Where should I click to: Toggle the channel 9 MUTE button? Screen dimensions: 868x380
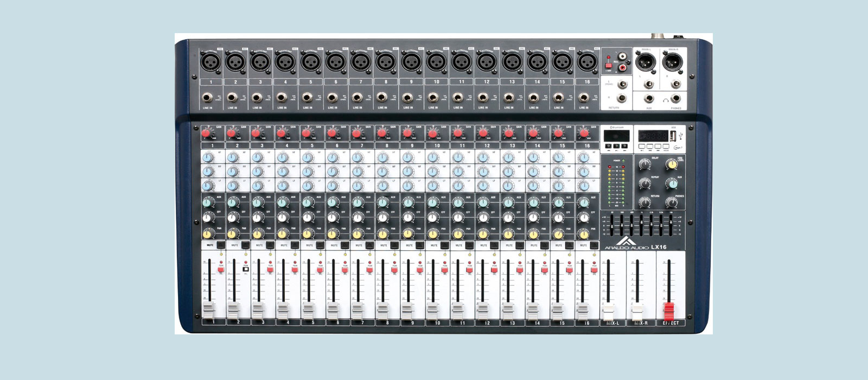click(420, 245)
